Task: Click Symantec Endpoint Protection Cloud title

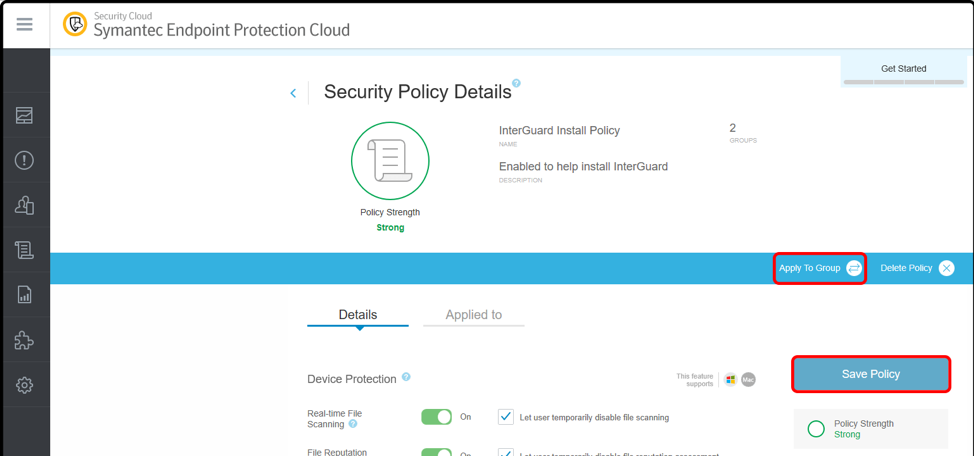Action: (x=222, y=29)
